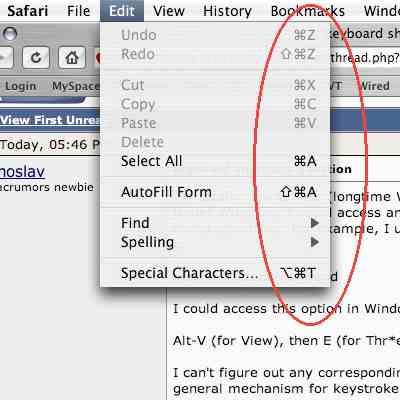400x400 pixels.
Task: Click the Paste menu entry
Action: [215, 123]
